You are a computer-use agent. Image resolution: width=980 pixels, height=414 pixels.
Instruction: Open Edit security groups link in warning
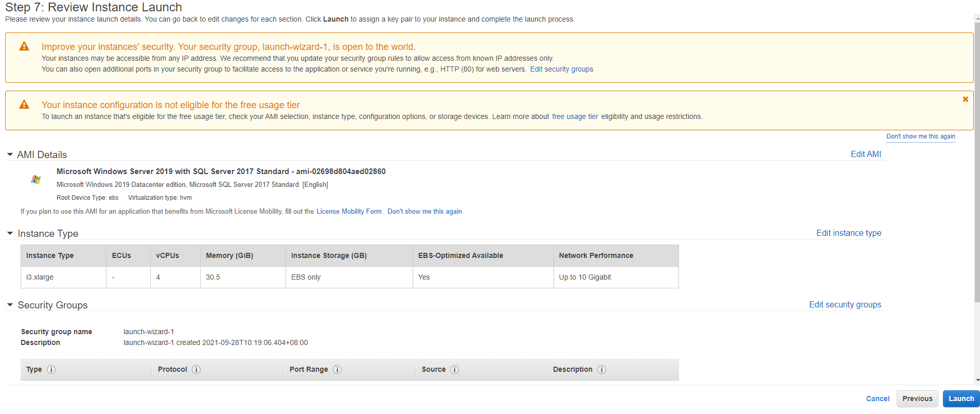pyautogui.click(x=561, y=69)
